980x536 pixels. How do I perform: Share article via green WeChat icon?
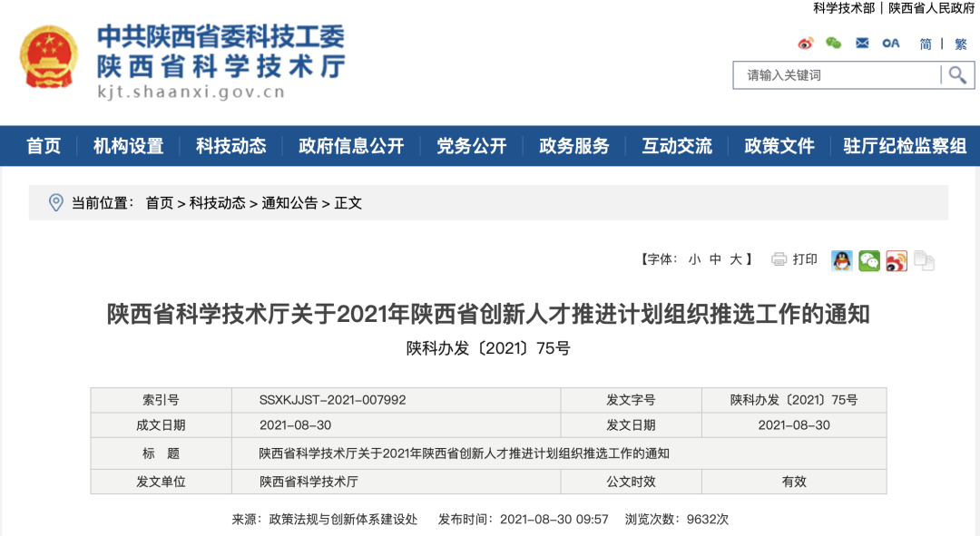pyautogui.click(x=868, y=260)
